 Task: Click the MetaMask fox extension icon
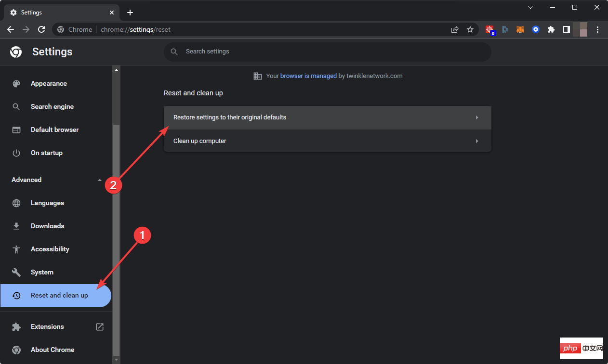[x=520, y=29]
